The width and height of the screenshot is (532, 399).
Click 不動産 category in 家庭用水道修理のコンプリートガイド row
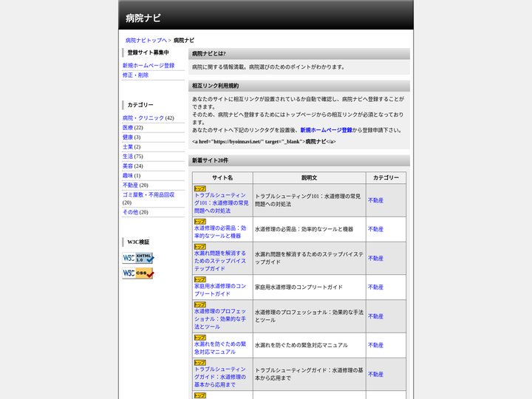point(375,287)
